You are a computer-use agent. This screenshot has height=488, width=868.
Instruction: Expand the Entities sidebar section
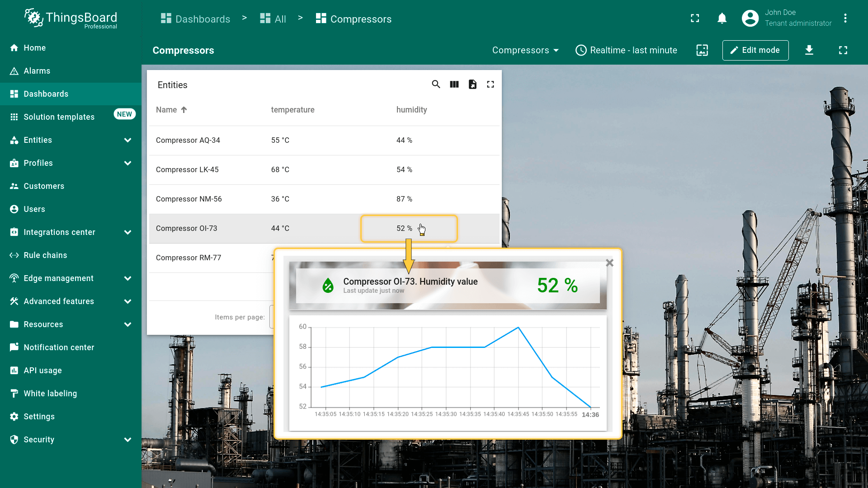[128, 140]
